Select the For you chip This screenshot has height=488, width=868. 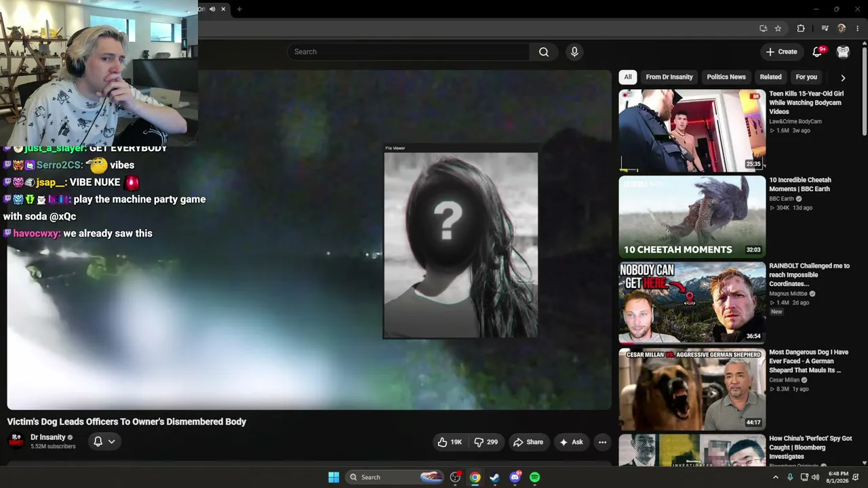pos(806,77)
